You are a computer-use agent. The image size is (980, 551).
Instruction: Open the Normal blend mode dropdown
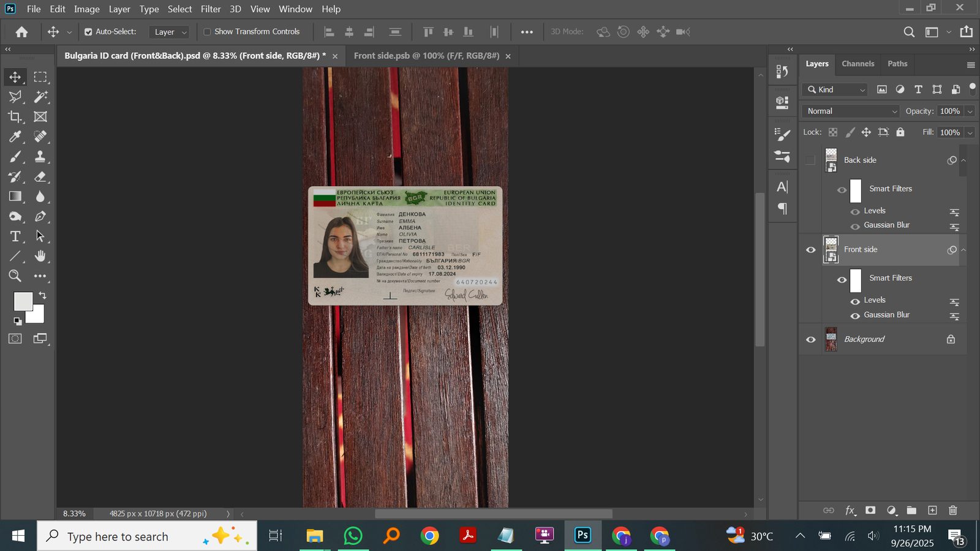pyautogui.click(x=851, y=111)
